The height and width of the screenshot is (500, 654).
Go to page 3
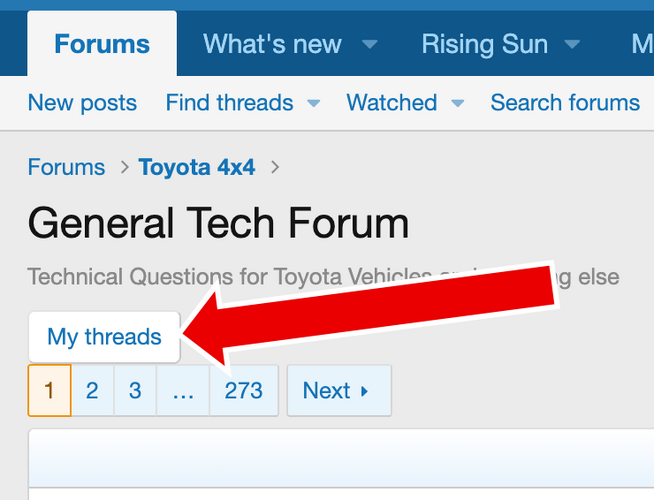pyautogui.click(x=135, y=390)
